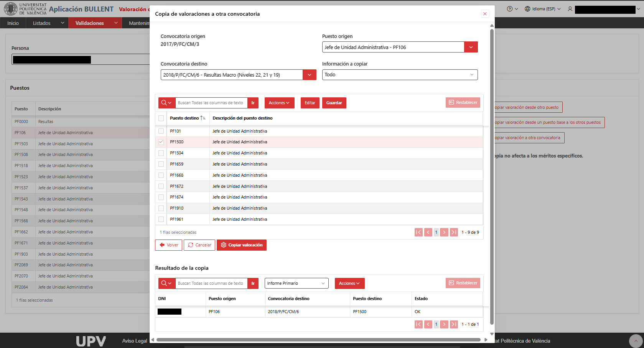The image size is (644, 348).
Task: Go to first page in results grid
Action: [x=418, y=324]
